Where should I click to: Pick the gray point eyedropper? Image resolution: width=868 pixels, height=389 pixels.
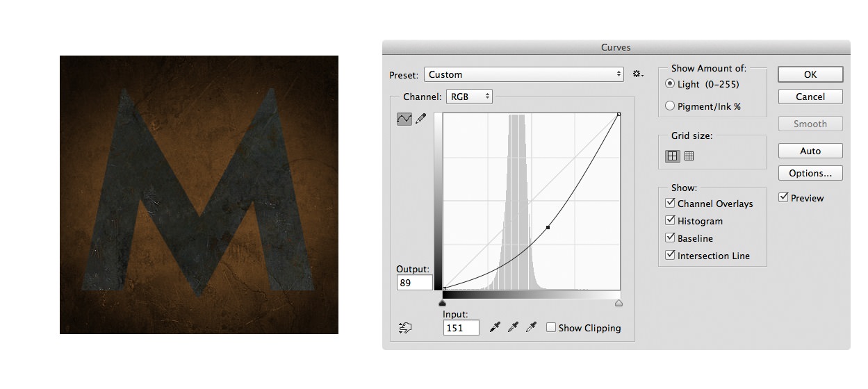pyautogui.click(x=514, y=327)
